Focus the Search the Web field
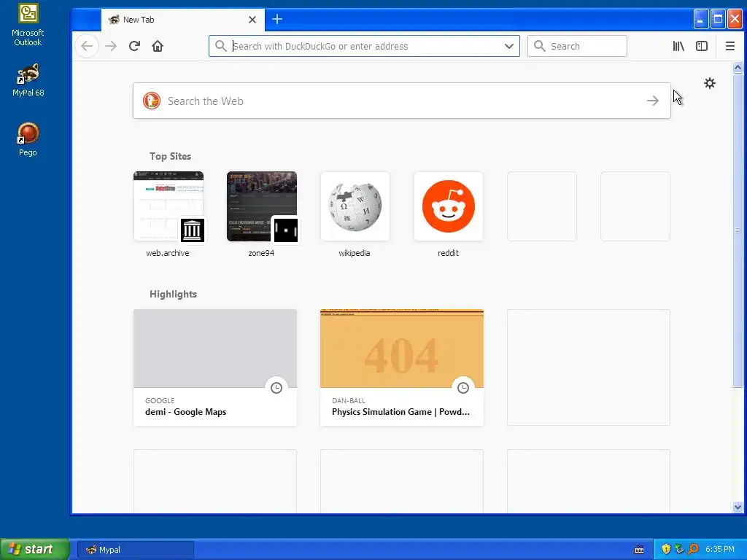 (x=402, y=101)
